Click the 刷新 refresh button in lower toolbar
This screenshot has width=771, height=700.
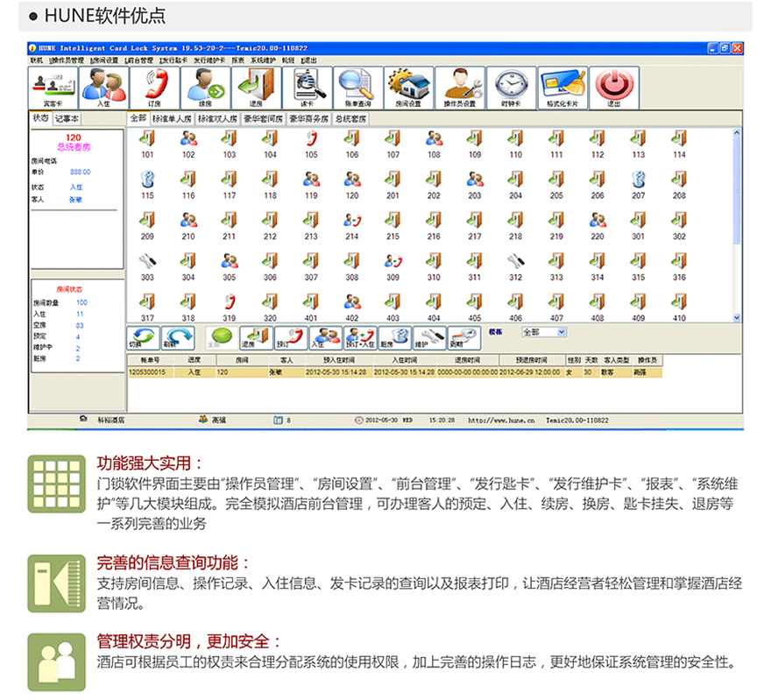(178, 339)
